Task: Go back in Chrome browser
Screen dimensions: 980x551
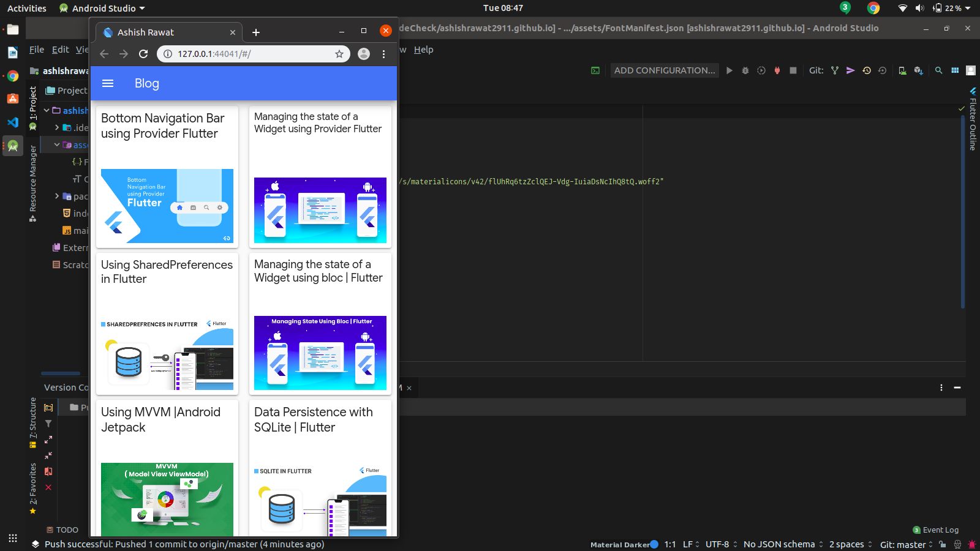Action: pyautogui.click(x=104, y=54)
